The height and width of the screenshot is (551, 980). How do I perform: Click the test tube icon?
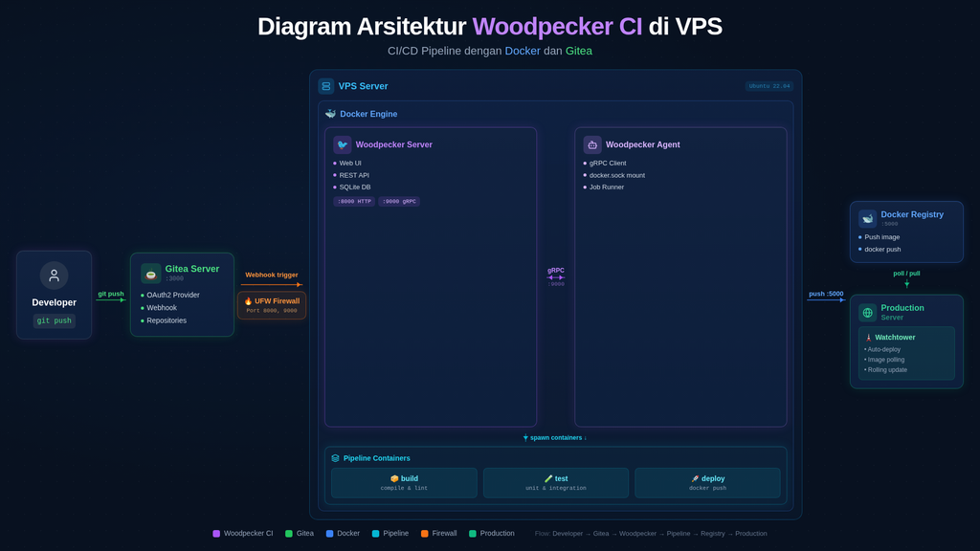(548, 478)
